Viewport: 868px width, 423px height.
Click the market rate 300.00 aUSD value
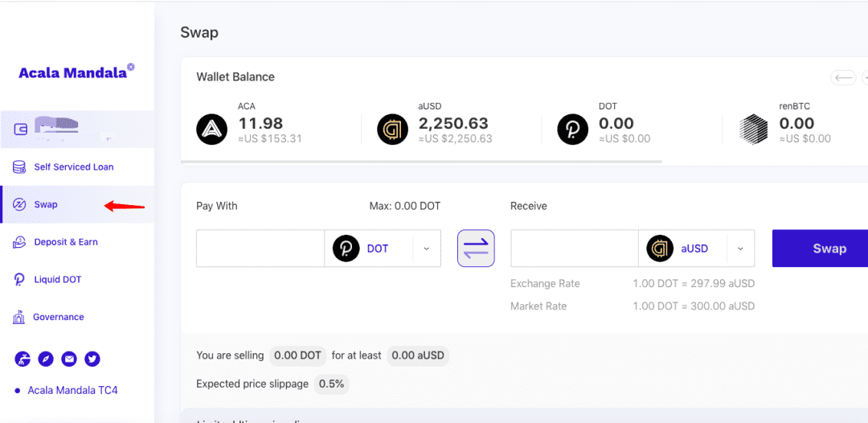click(694, 306)
